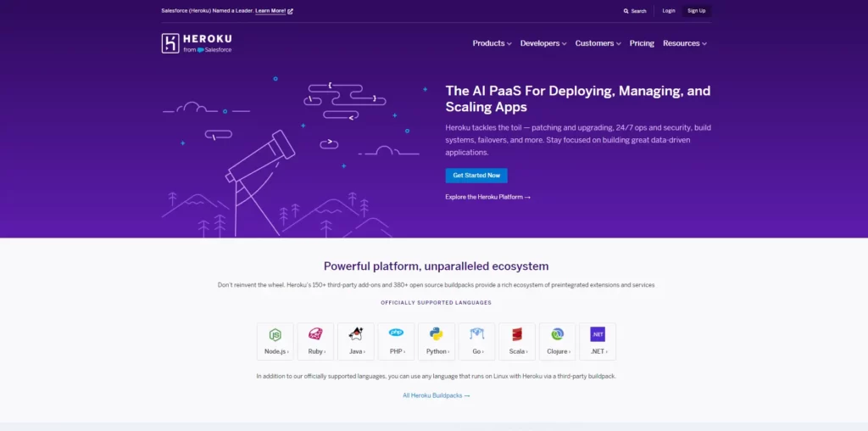Expand the Products menu

(492, 43)
